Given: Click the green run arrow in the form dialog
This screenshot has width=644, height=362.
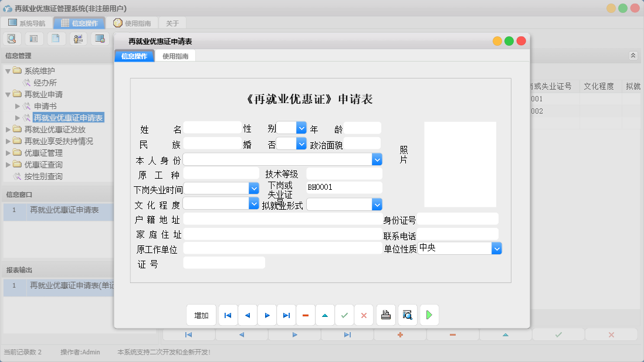Looking at the screenshot, I should 429,315.
